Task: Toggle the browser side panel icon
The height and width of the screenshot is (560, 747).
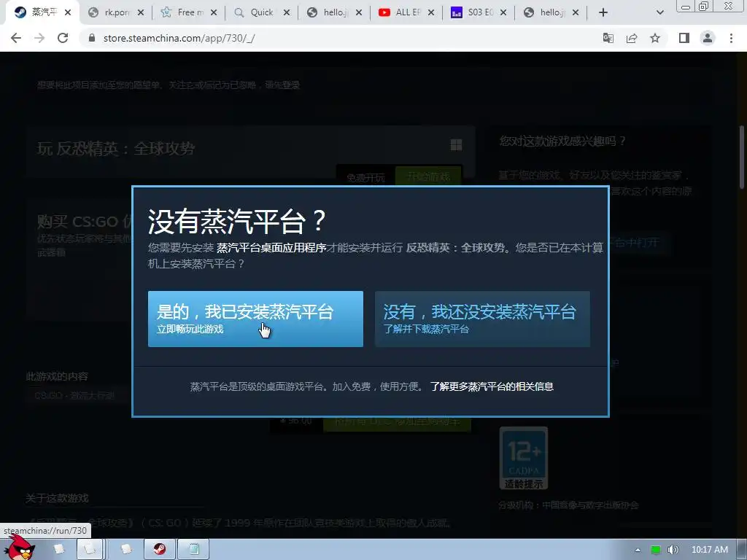Action: pyautogui.click(x=684, y=38)
